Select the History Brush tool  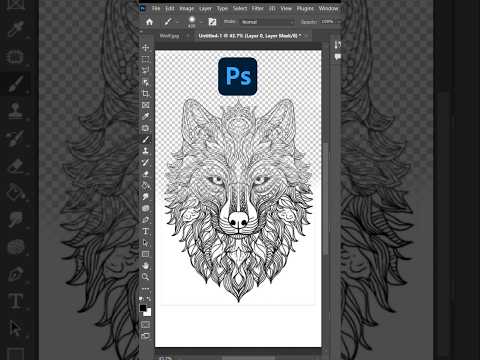tap(145, 162)
